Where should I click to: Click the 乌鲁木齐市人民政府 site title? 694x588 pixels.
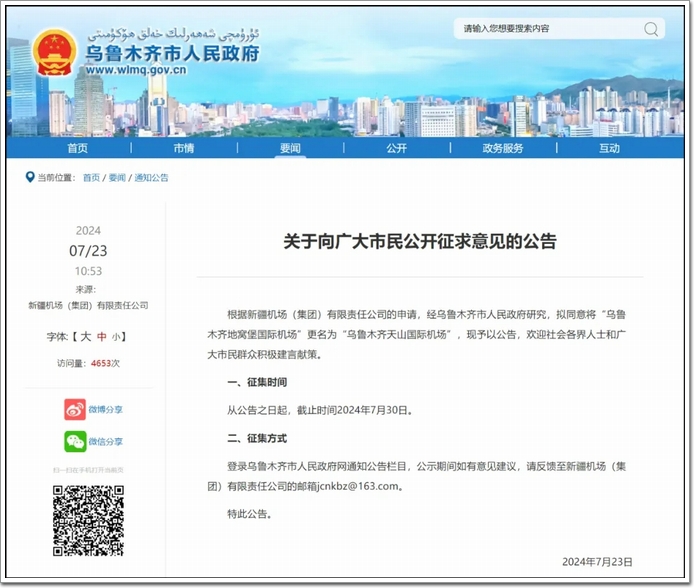[172, 53]
